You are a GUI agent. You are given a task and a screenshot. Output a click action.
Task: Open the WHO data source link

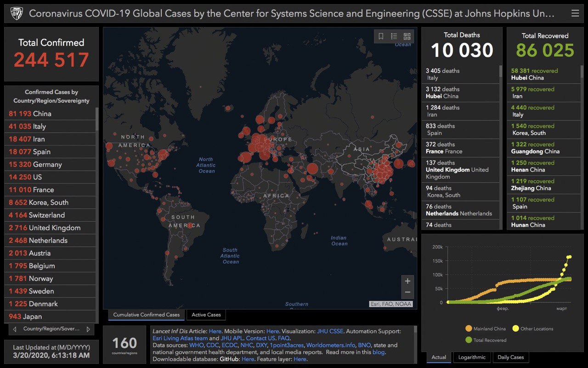point(196,345)
